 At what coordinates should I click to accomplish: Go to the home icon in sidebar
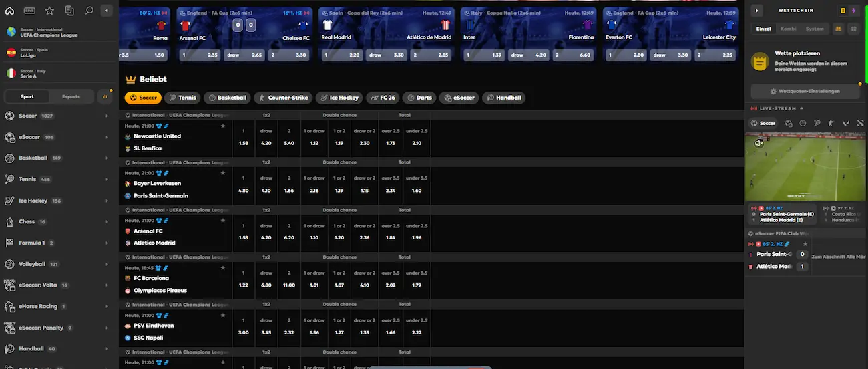tap(9, 11)
